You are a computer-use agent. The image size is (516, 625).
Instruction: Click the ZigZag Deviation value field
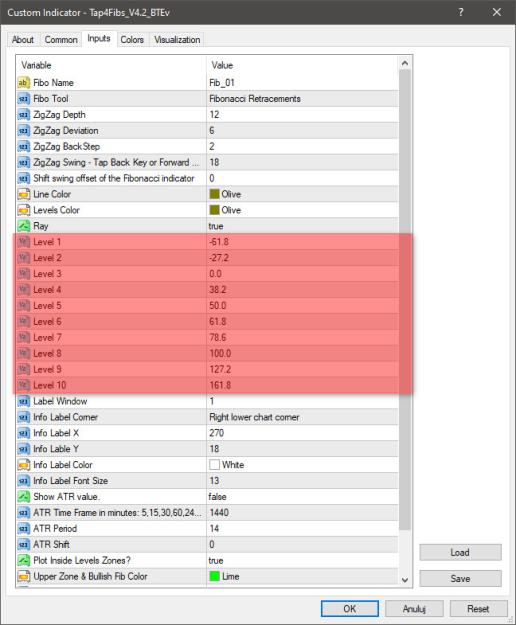pyautogui.click(x=302, y=130)
